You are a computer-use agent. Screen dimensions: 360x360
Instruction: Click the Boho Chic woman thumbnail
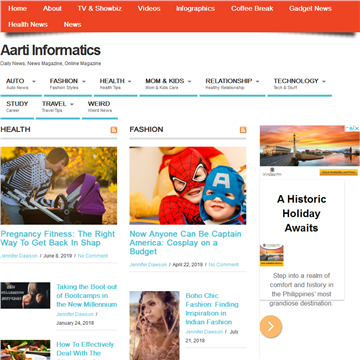[155, 325]
